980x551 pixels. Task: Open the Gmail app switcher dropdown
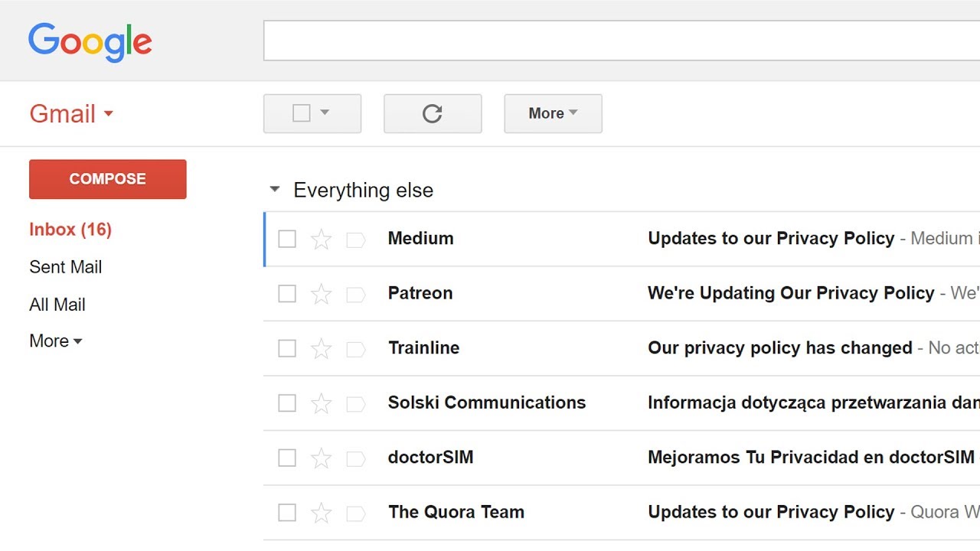[x=108, y=114]
